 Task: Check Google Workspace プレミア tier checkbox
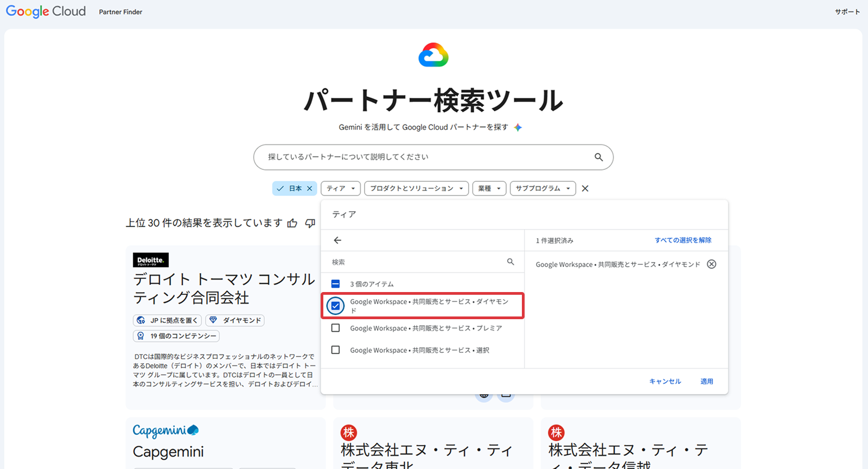pyautogui.click(x=336, y=328)
